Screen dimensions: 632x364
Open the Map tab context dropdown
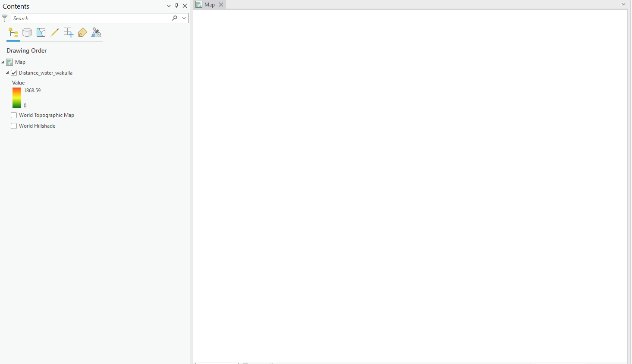pos(623,4)
